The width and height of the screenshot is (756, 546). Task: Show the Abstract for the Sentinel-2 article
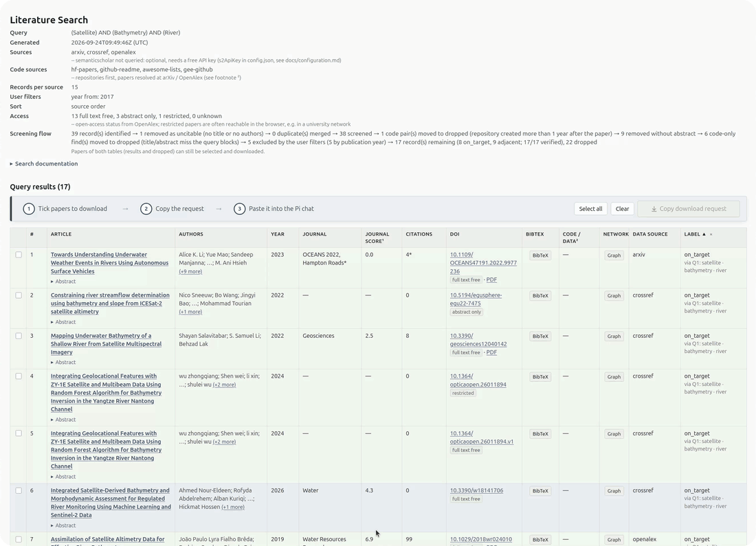[x=63, y=526]
